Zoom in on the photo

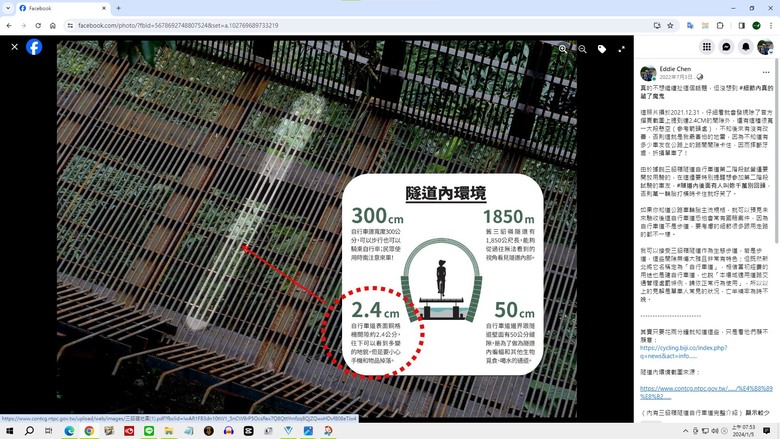click(563, 49)
